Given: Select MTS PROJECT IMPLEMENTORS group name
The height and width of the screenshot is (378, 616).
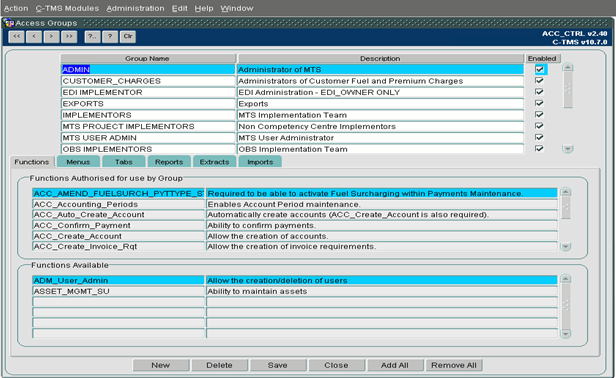Looking at the screenshot, I should [148, 127].
